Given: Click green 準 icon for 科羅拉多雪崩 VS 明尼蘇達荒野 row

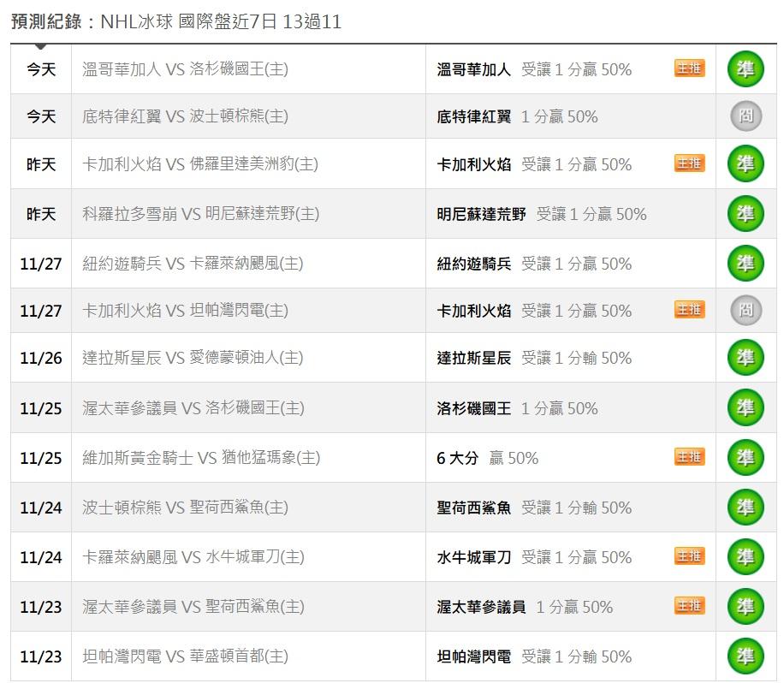Looking at the screenshot, I should pyautogui.click(x=745, y=213).
